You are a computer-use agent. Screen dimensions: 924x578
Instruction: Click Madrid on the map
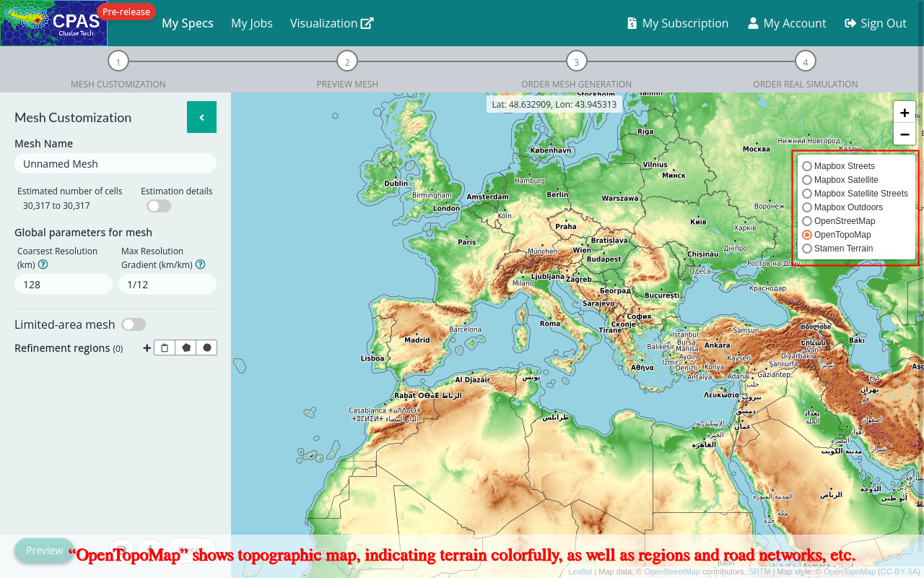[x=417, y=340]
